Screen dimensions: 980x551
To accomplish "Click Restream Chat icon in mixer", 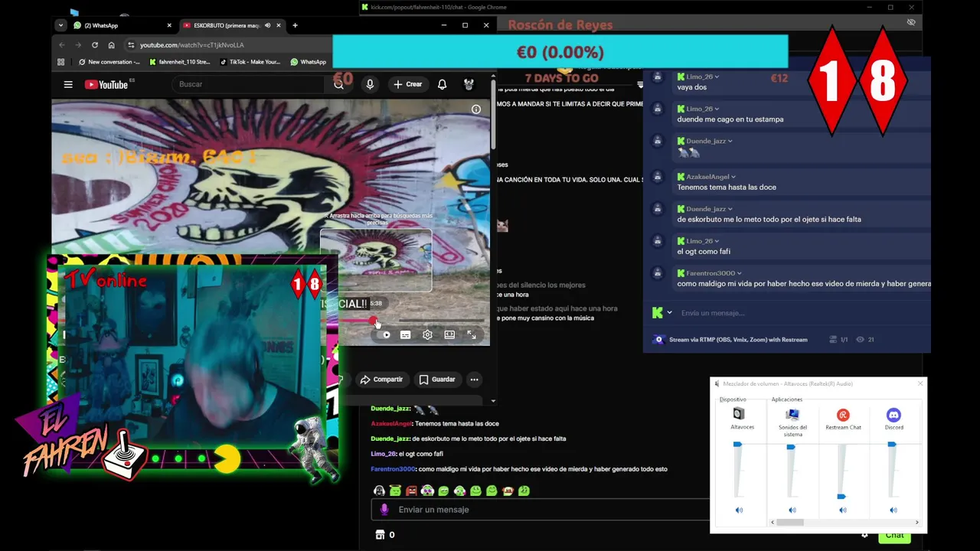I will (x=843, y=415).
